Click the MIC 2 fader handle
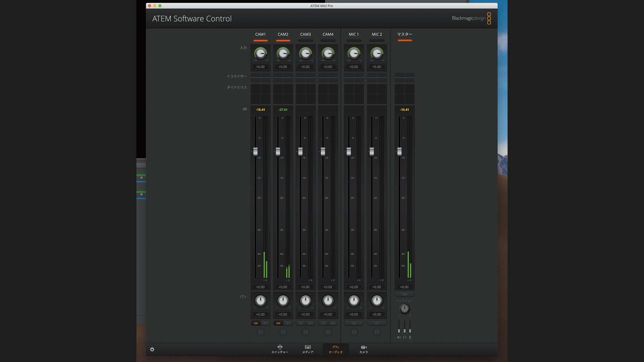644x362 pixels. pos(372,152)
